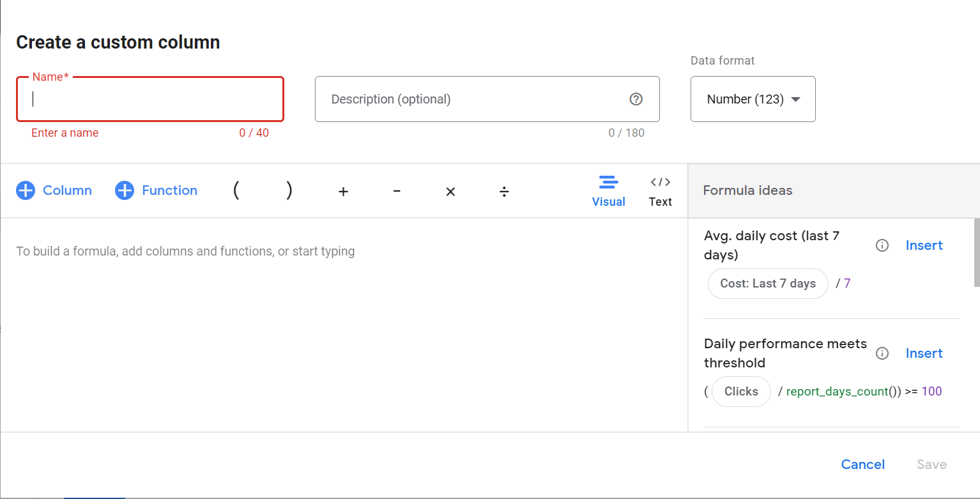Switch to Text formula editor mode

click(x=660, y=191)
